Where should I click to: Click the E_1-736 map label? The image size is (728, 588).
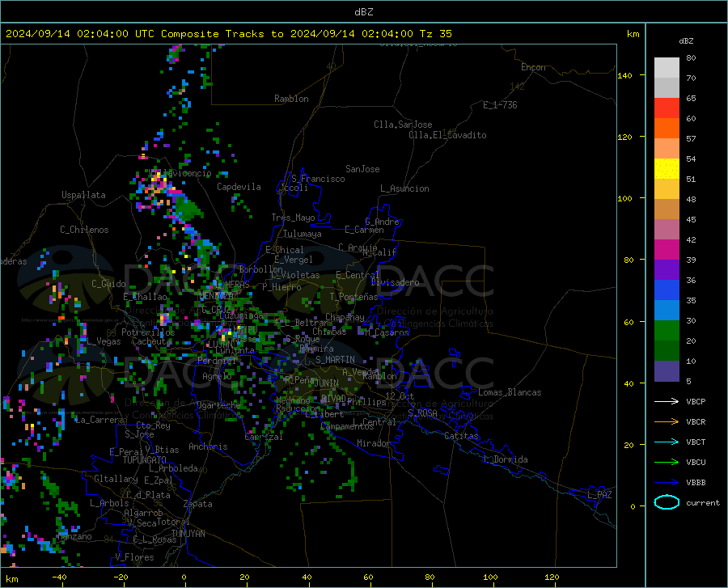500,105
